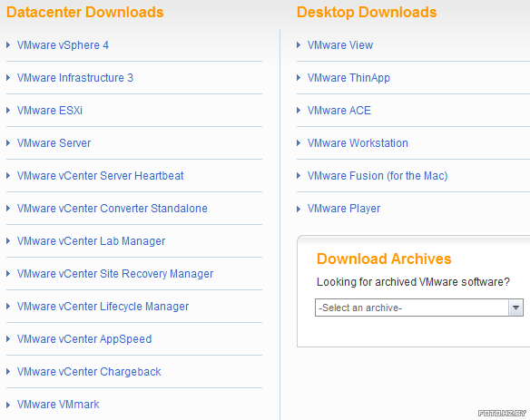Open VMware vCenter Lab Manager link

click(92, 241)
